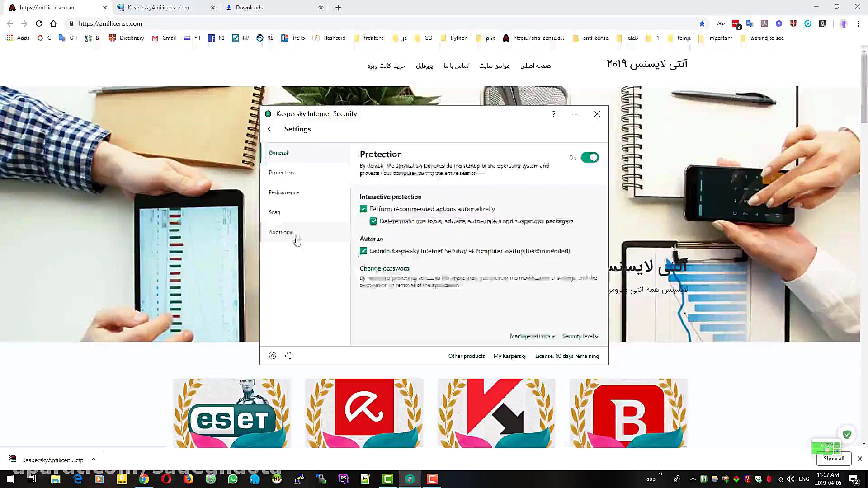The image size is (868, 488).
Task: Uncheck Launch Kaspersky at computer startup
Action: pos(363,251)
